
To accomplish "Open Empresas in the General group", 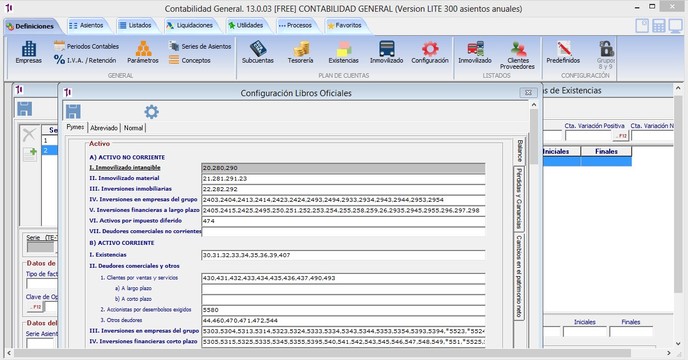I will coord(29,52).
